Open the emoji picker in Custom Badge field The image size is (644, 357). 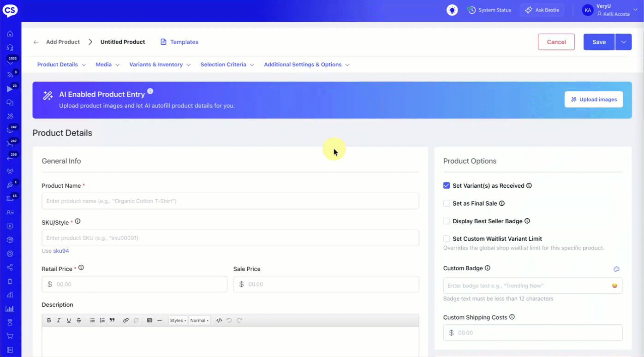pos(615,286)
